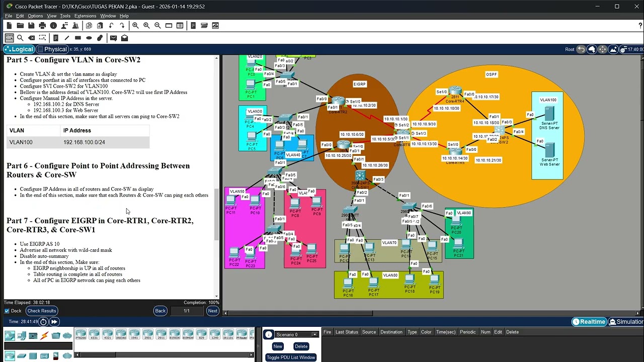The width and height of the screenshot is (644, 362).
Task: Open the network information icon
Action: coord(53,26)
